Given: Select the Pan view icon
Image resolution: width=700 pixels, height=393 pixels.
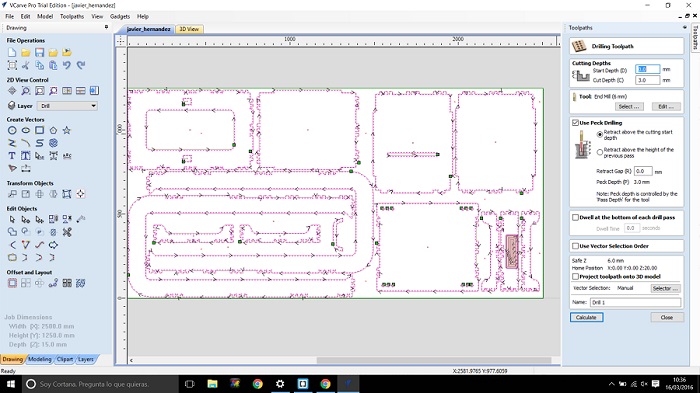Looking at the screenshot, I should coord(12,91).
